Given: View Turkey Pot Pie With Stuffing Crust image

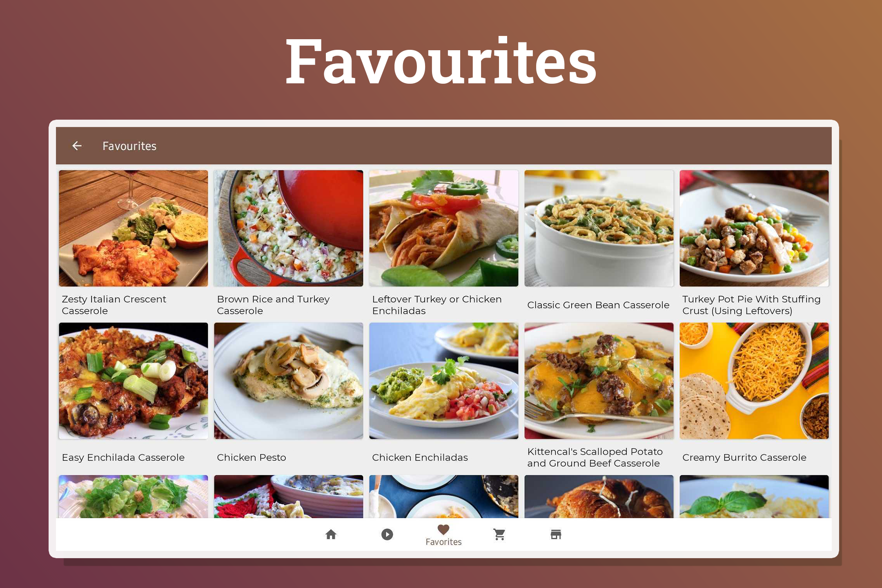Looking at the screenshot, I should (x=754, y=228).
